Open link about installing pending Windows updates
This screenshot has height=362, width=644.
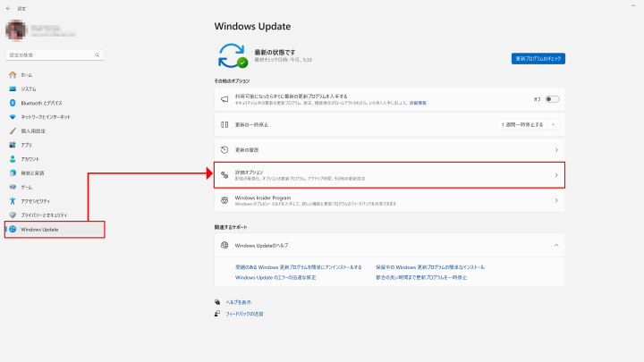pyautogui.click(x=430, y=267)
